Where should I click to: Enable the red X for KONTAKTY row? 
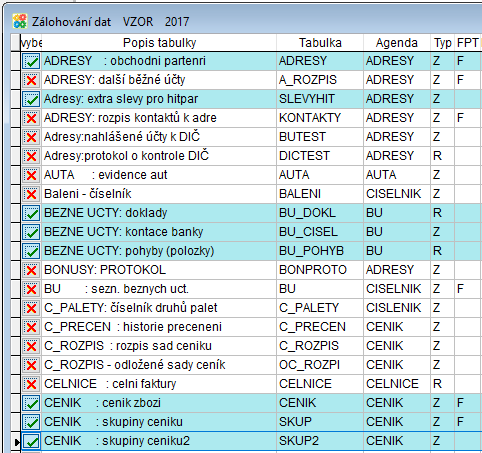(x=31, y=118)
